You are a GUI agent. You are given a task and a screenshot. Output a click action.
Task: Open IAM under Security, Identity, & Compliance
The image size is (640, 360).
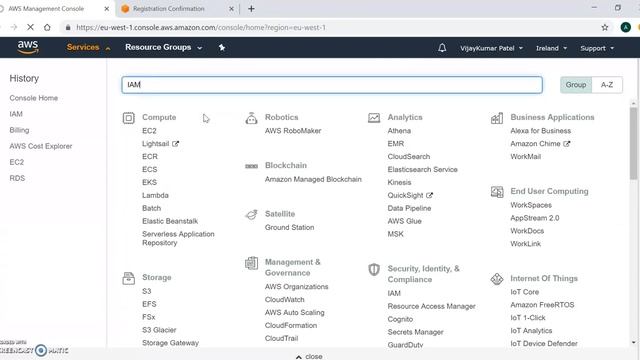[x=394, y=293]
